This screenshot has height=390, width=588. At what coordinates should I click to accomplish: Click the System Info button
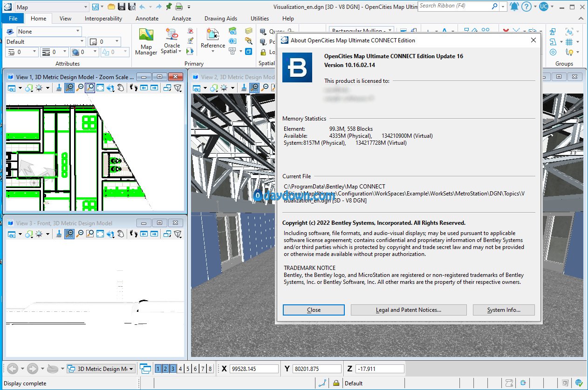[x=504, y=310]
